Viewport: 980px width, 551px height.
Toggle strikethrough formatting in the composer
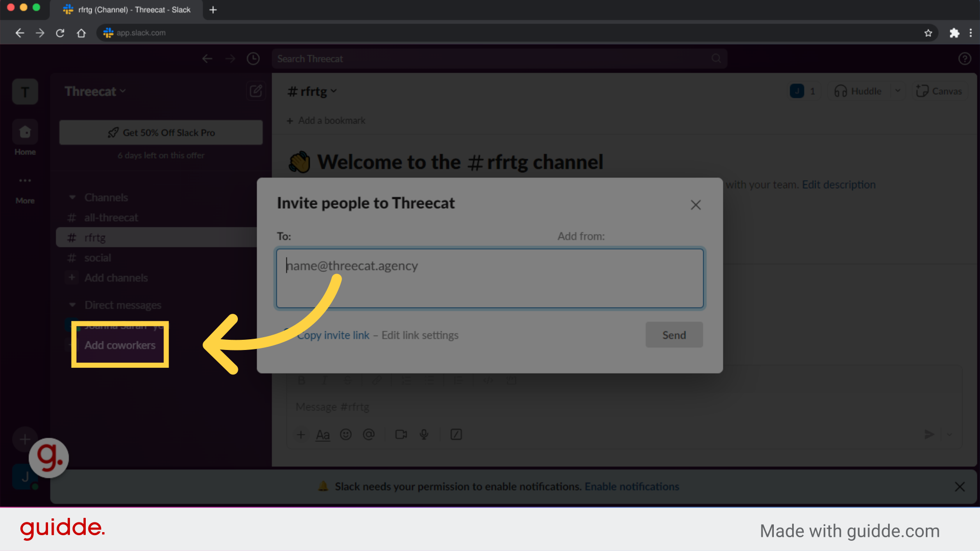pos(348,380)
